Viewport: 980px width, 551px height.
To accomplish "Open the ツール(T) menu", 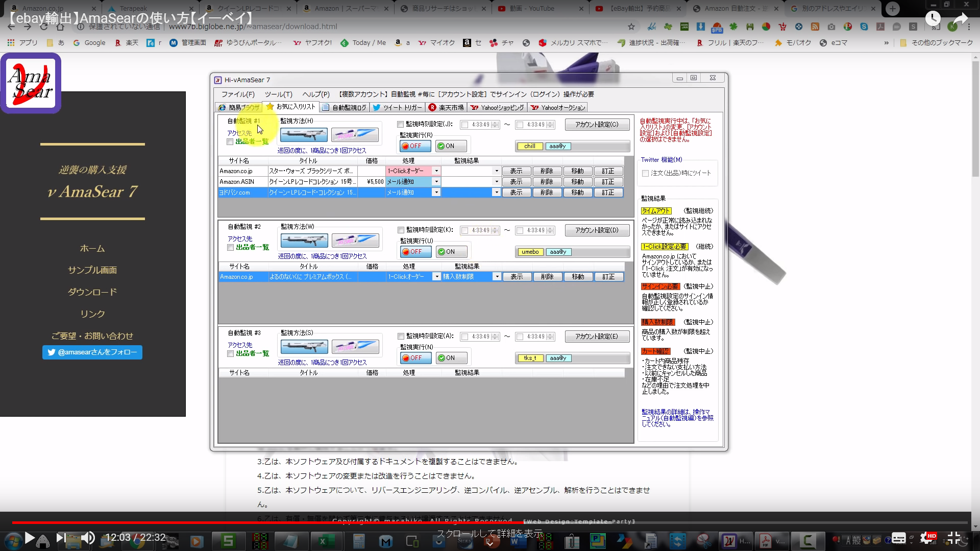I will [279, 94].
